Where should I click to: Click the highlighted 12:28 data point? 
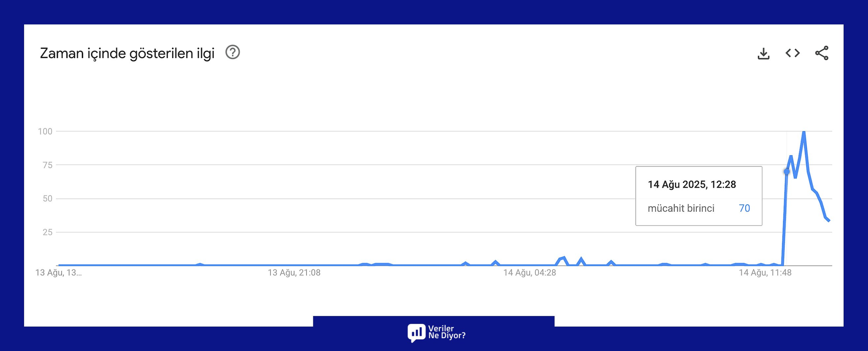click(x=787, y=172)
